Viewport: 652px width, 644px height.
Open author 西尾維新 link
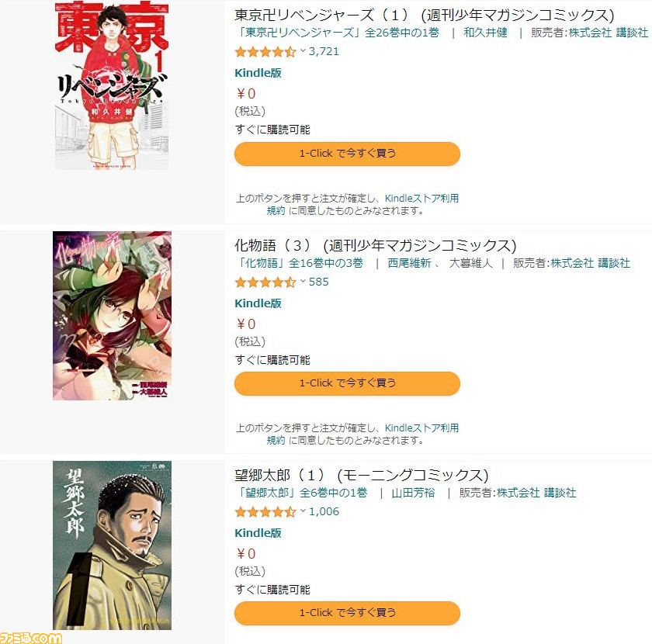(409, 263)
